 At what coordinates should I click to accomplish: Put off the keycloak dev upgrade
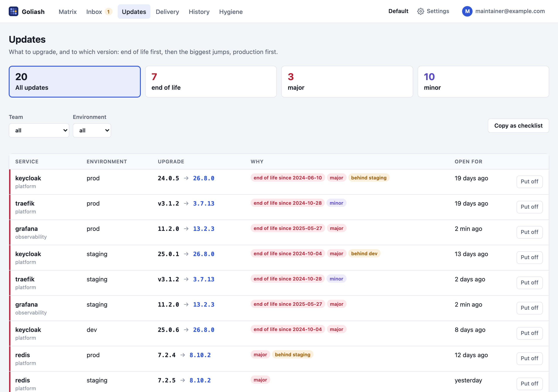tap(529, 333)
